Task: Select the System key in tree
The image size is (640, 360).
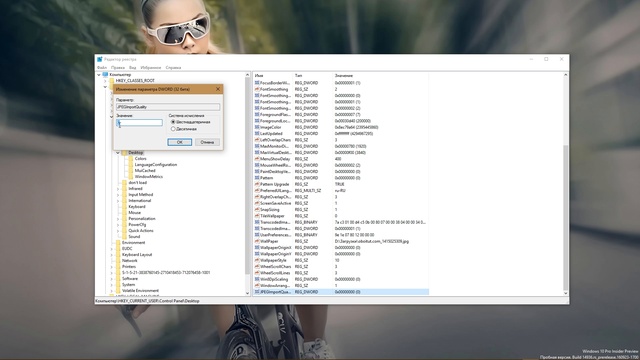Action: pos(128,284)
